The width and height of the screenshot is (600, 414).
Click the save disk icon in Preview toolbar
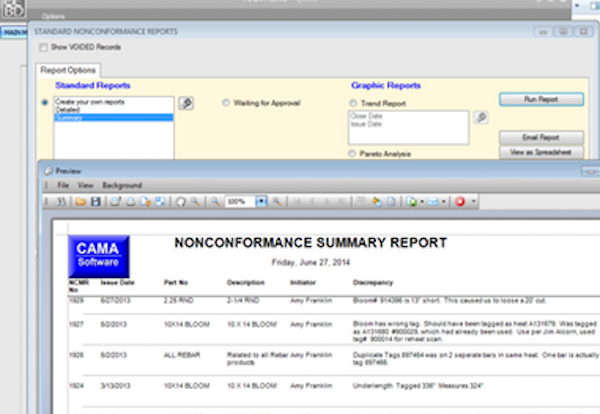point(95,202)
